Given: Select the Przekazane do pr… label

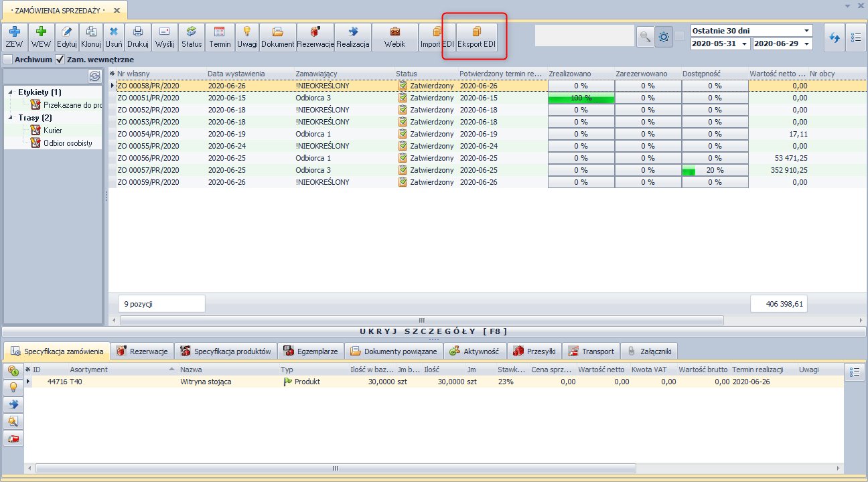Looking at the screenshot, I should 72,105.
